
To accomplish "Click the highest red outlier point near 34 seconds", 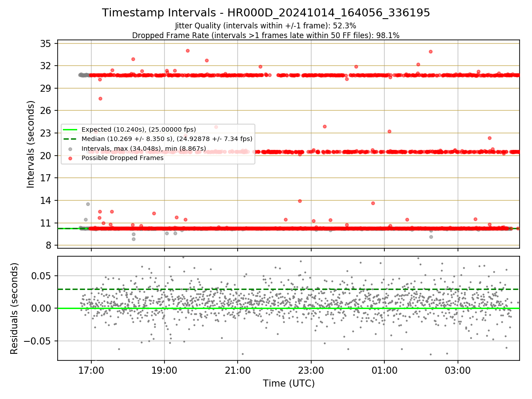I will click(188, 51).
